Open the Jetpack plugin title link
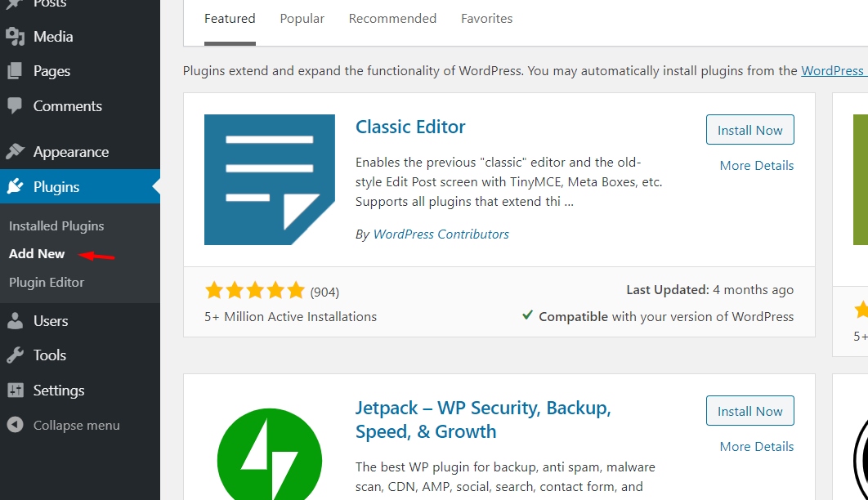Image resolution: width=868 pixels, height=500 pixels. [x=483, y=419]
